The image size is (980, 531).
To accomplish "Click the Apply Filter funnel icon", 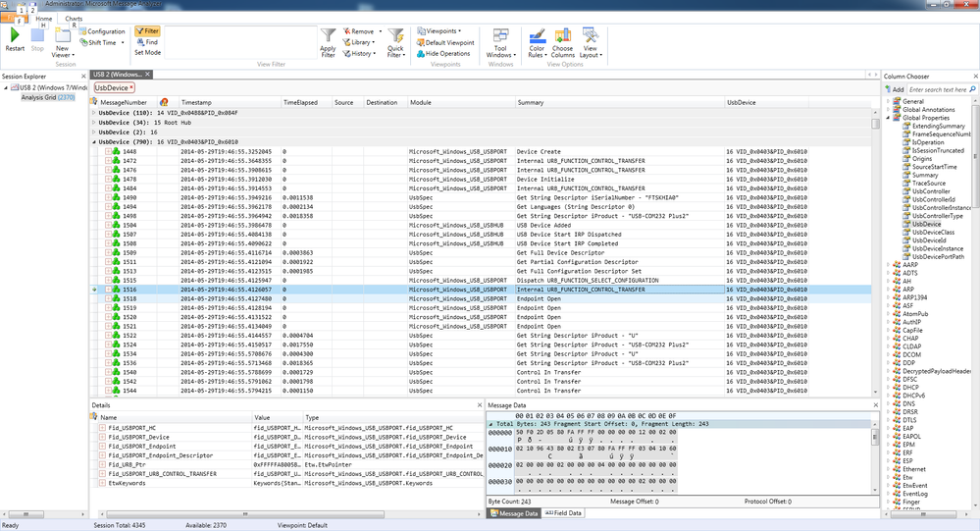I will point(328,35).
